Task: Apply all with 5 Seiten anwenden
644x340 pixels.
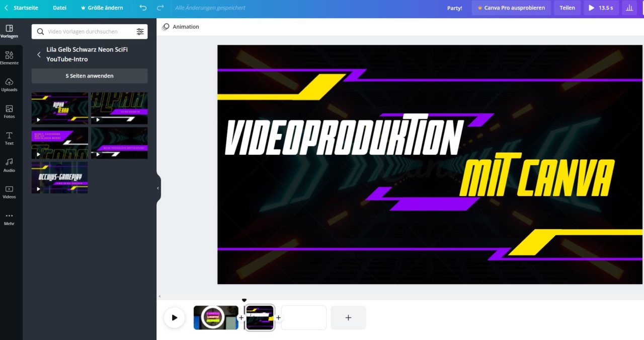Action: coord(90,76)
